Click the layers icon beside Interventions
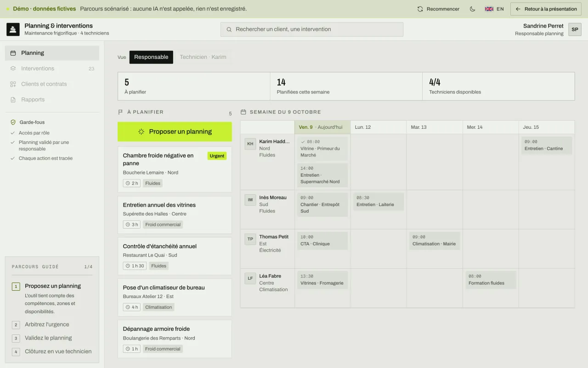The width and height of the screenshot is (588, 368). pyautogui.click(x=13, y=69)
